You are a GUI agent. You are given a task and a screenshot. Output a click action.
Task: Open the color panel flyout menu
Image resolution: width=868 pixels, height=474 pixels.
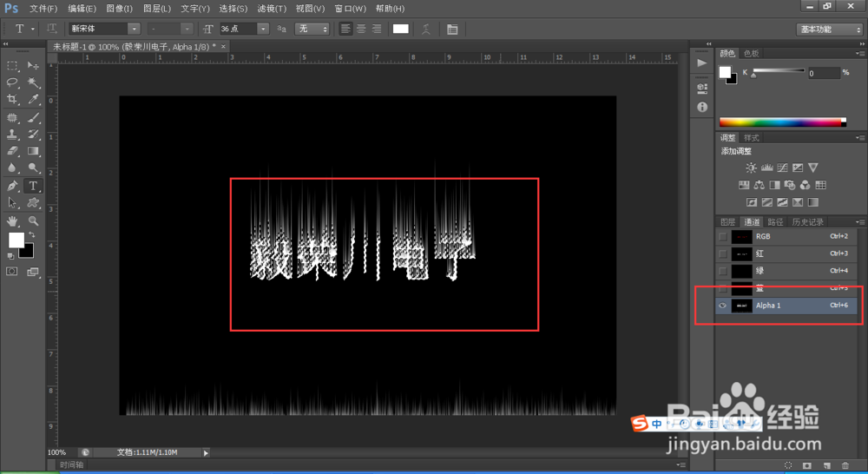pyautogui.click(x=859, y=54)
